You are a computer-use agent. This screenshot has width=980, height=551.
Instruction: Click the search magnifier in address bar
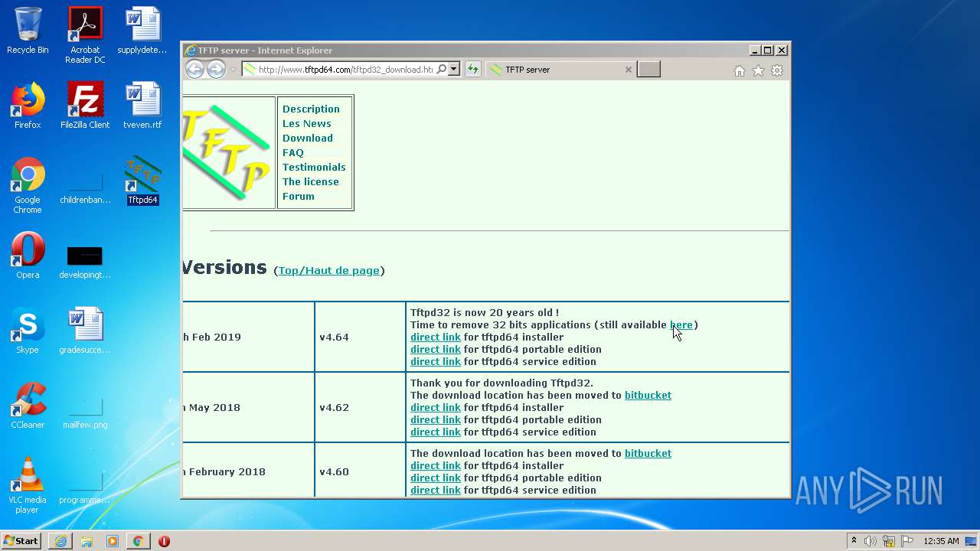(x=442, y=70)
